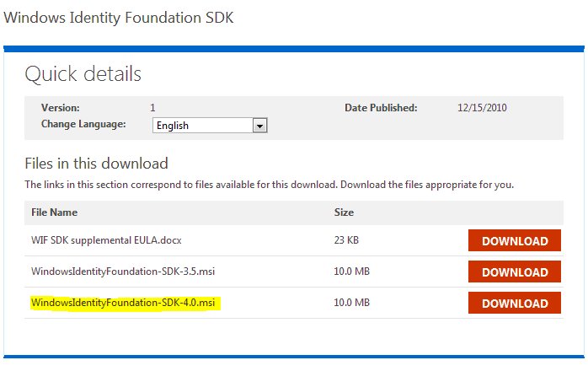Click the Date Published label
This screenshot has height=371, width=588.
[381, 108]
